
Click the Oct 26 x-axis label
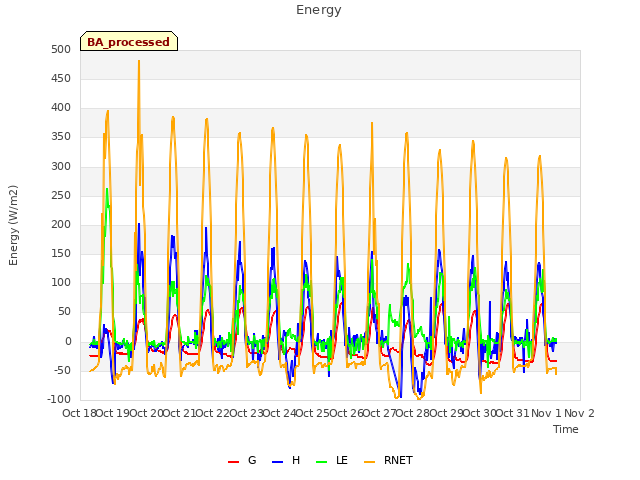point(346,413)
